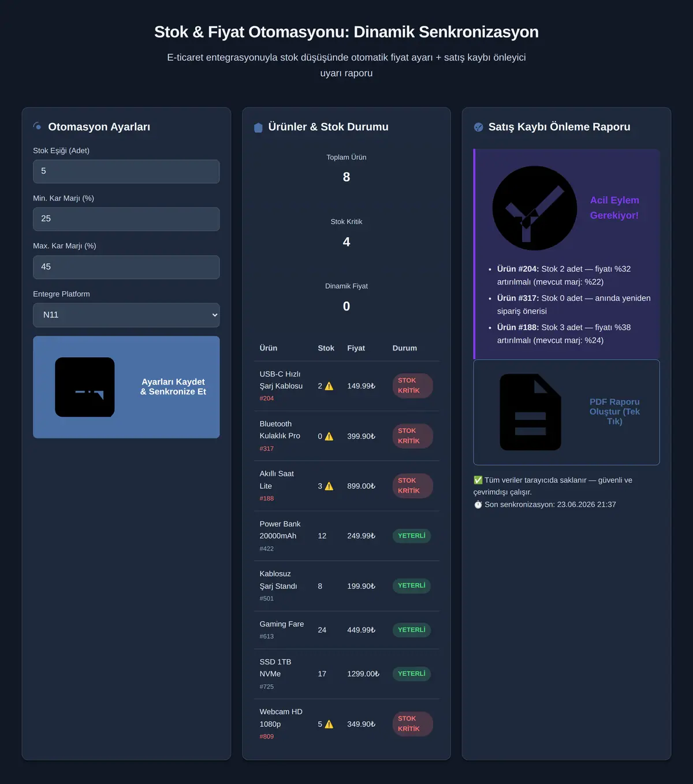
Task: Click Ayarları Kaydet & Senkronize Et button
Action: (126, 387)
